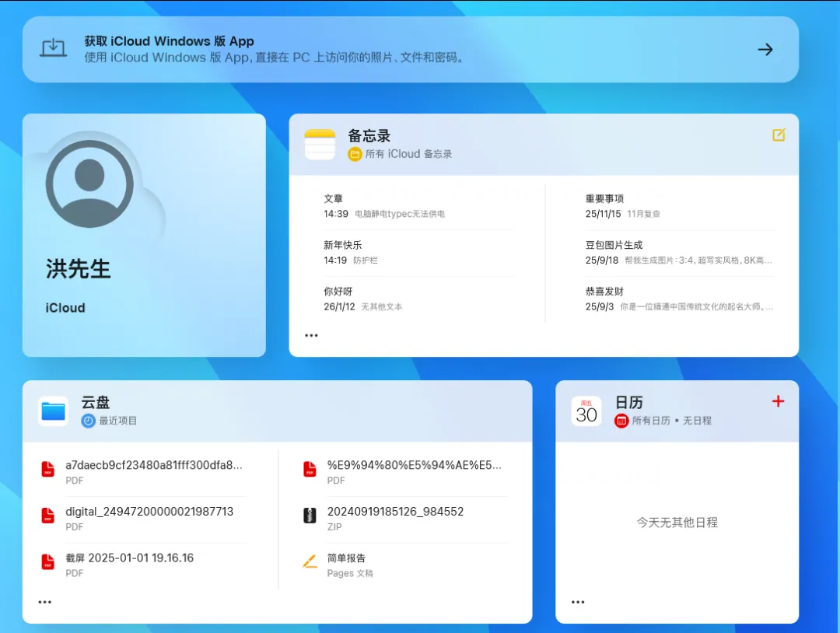Click the 所有 iCloud 备忘录 label

click(409, 154)
